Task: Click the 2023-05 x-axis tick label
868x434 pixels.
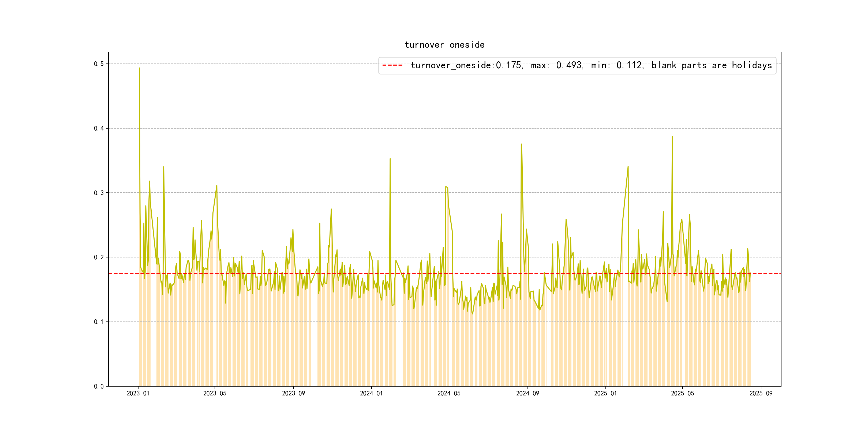Action: pyautogui.click(x=215, y=393)
